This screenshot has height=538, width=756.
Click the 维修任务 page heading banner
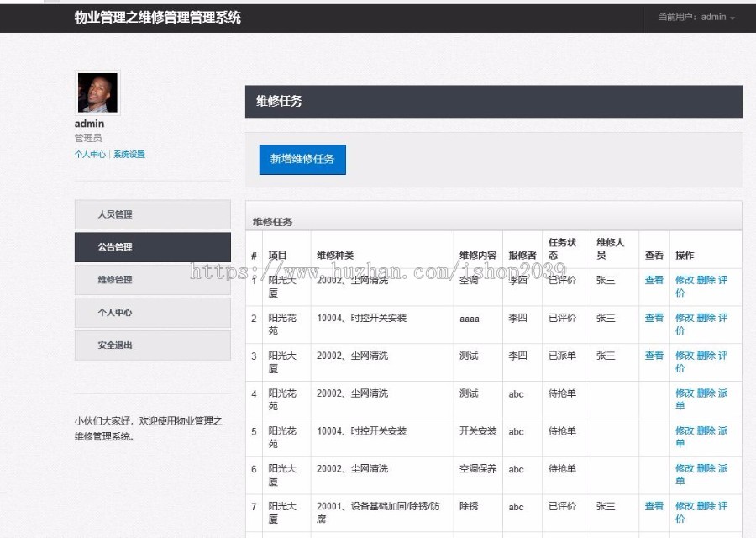pos(494,102)
